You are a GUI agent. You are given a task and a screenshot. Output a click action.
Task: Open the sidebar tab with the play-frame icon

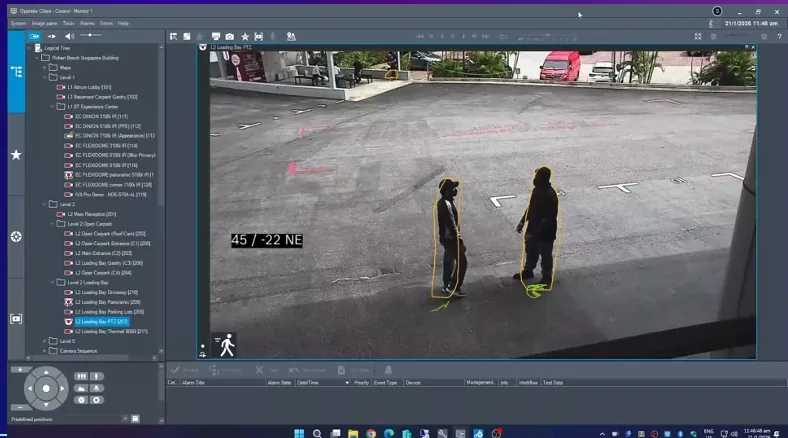16,319
